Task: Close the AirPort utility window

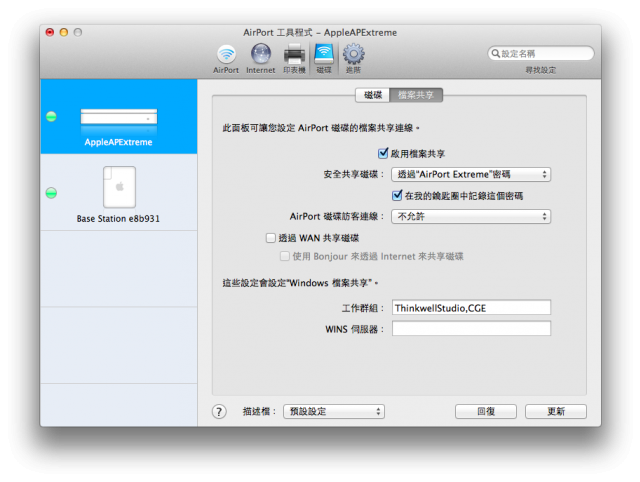Action: (x=50, y=32)
